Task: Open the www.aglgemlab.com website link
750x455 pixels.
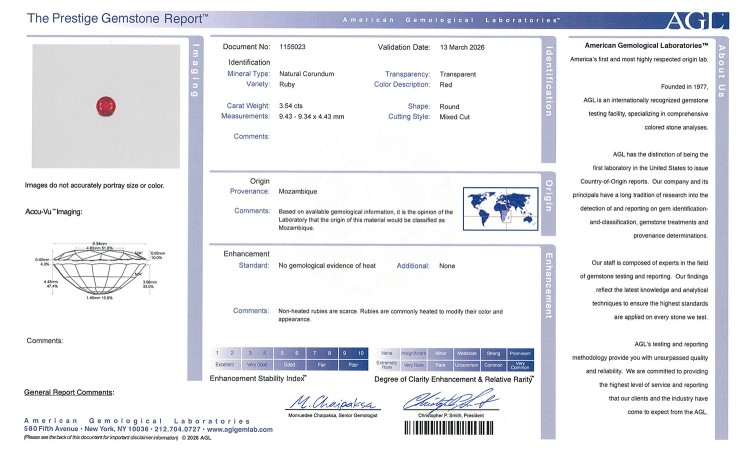Action: click(240, 430)
